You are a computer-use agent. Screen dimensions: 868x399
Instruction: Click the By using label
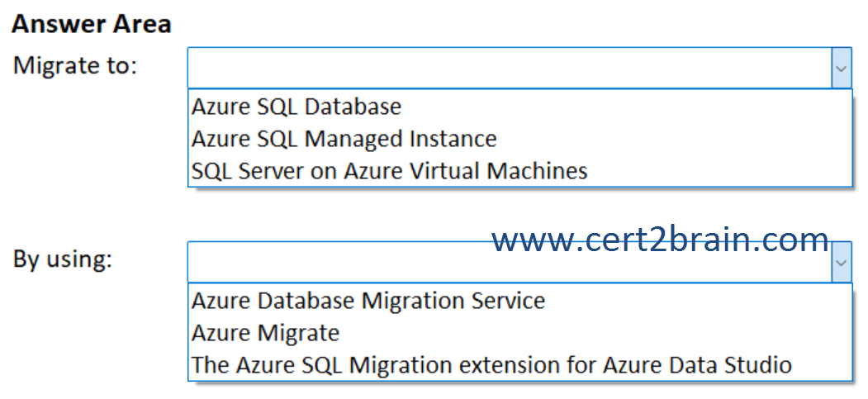63,259
